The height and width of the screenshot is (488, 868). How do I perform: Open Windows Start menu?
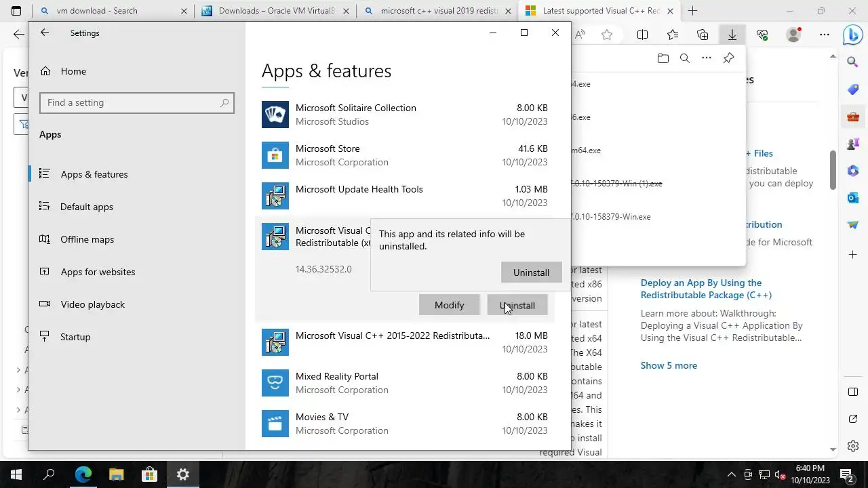pos(16,474)
